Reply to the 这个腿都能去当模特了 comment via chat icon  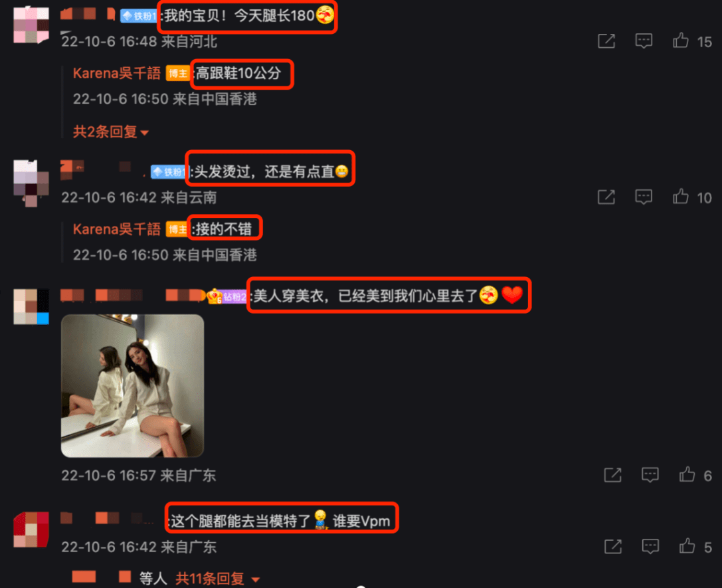650,547
